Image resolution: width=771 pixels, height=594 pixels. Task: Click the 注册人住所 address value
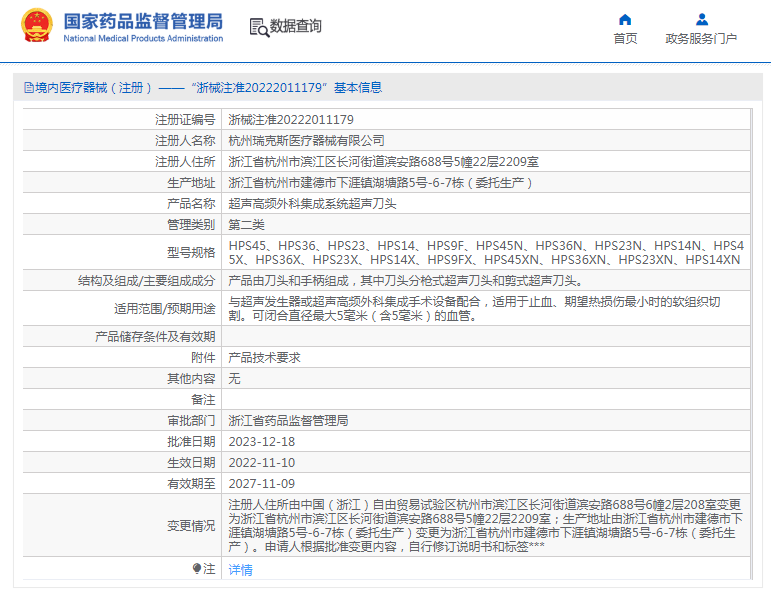coord(384,162)
